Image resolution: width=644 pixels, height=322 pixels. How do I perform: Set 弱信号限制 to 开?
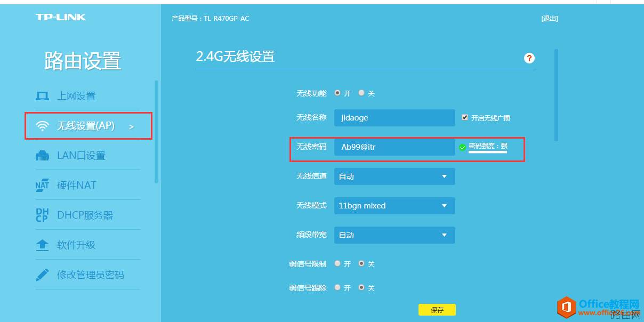pos(337,263)
